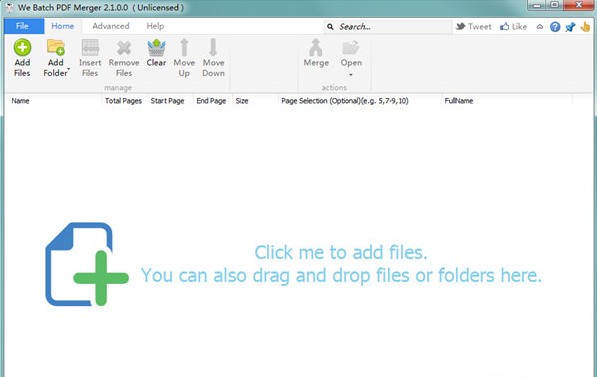
Task: Minimize the We Batch PDF Merger window
Action: (x=537, y=5)
